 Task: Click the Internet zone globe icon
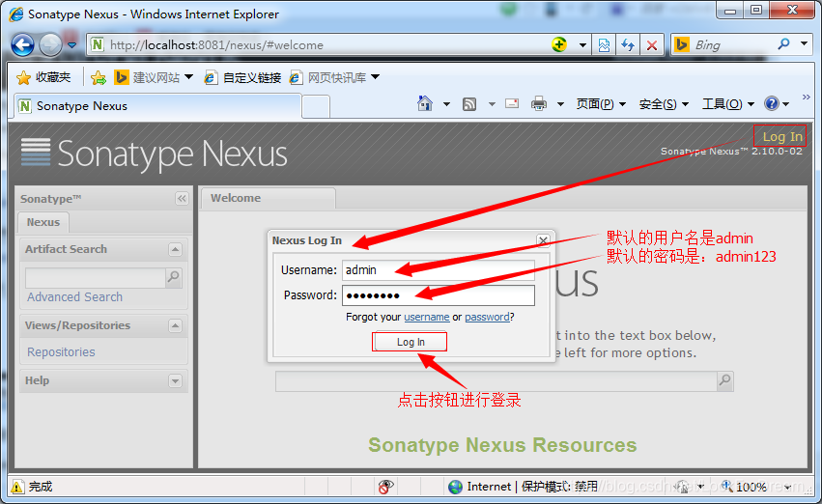[x=456, y=487]
